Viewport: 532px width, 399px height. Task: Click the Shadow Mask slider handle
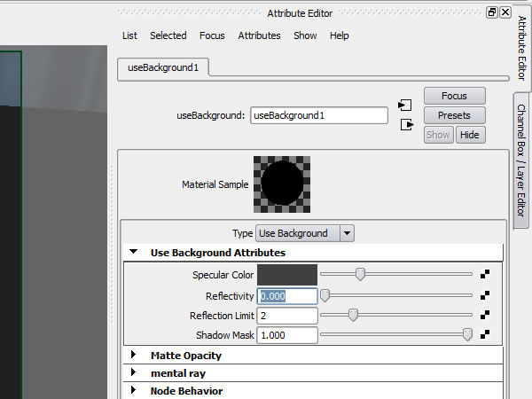coord(467,334)
